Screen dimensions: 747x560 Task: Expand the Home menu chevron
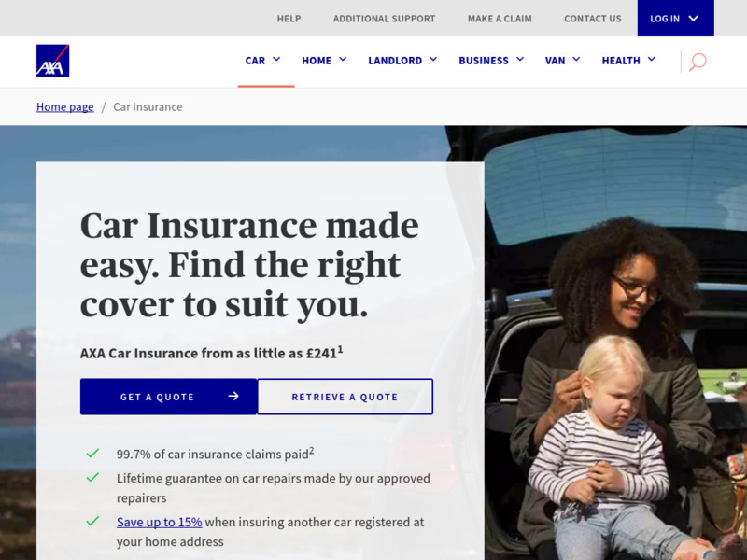click(343, 60)
